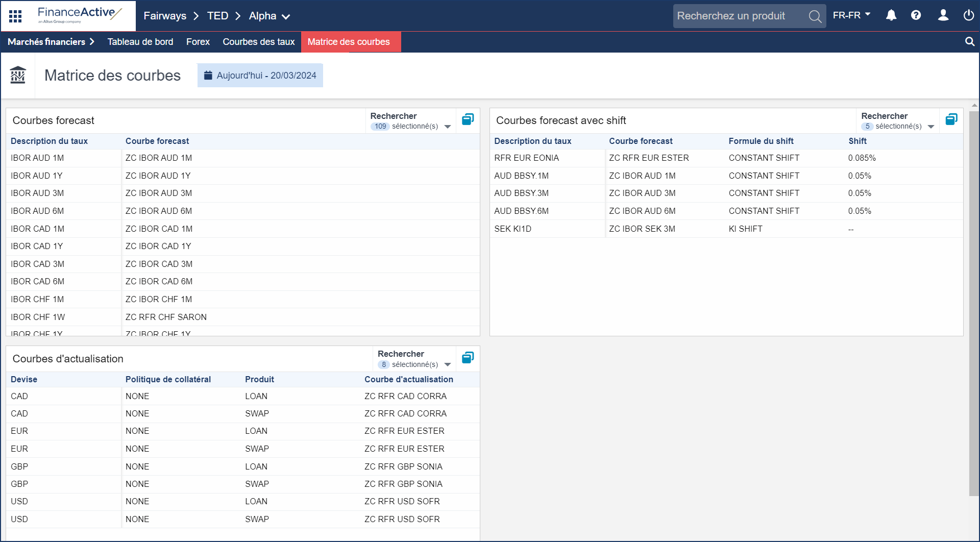Click the ZC IBOR SEK 3M cell
This screenshot has width=980, height=542.
click(642, 229)
